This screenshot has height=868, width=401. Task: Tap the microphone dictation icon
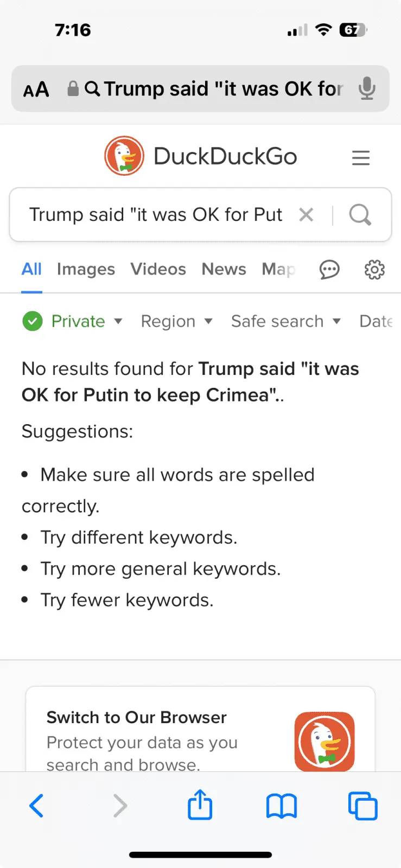click(367, 88)
